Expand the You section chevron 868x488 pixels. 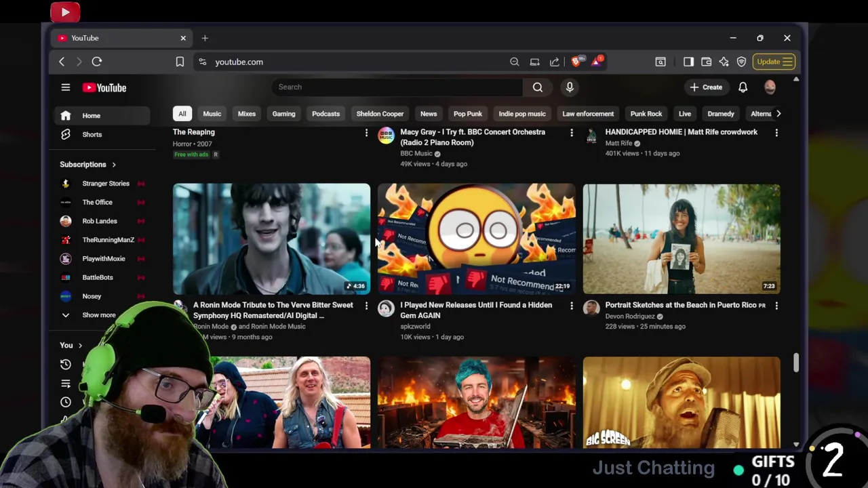point(80,346)
